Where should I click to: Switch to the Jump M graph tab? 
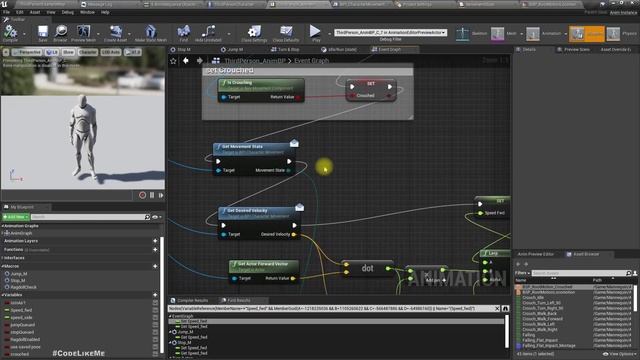pyautogui.click(x=233, y=49)
